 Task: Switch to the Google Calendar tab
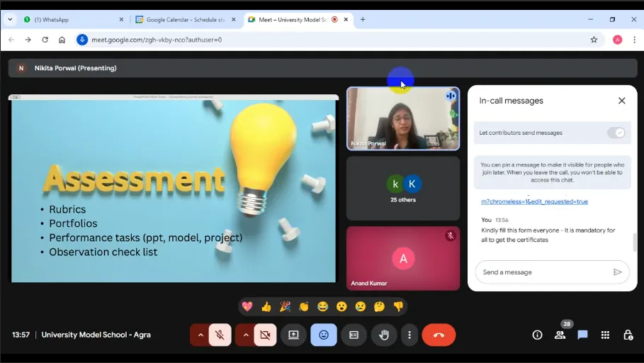tap(185, 20)
